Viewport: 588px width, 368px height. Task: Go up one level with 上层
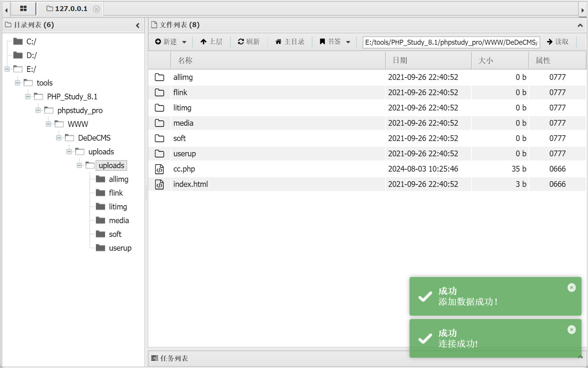[x=211, y=42]
